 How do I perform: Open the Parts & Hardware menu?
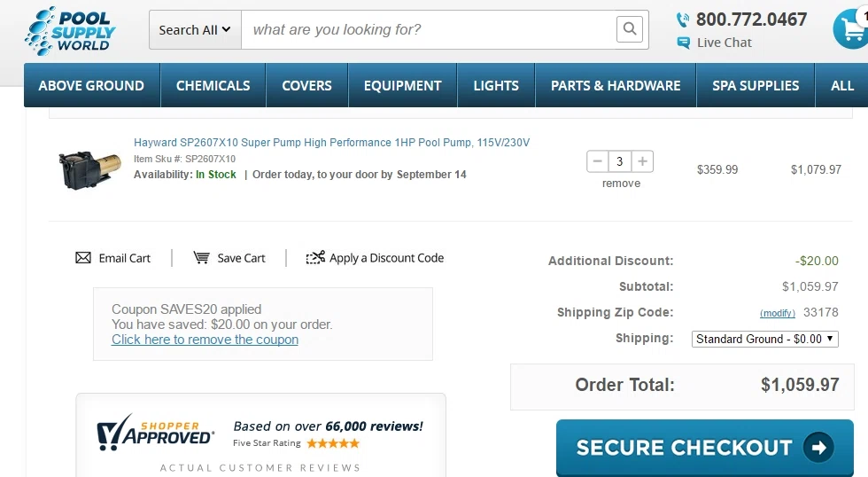point(616,85)
